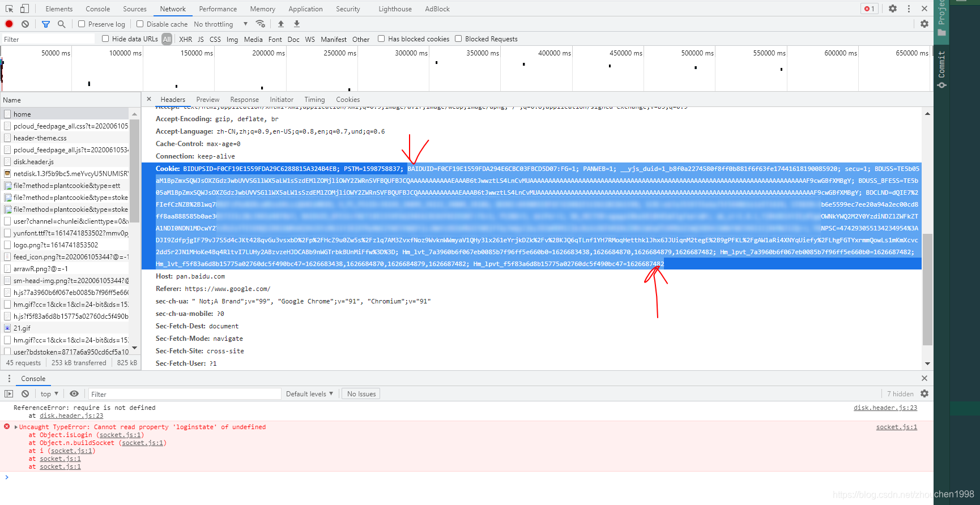
Task: Import HAR file with the upload arrow
Action: (281, 24)
